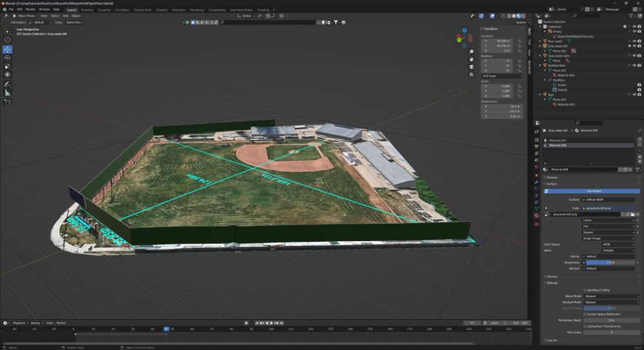Open the Texture properties tab icon

tap(536, 224)
